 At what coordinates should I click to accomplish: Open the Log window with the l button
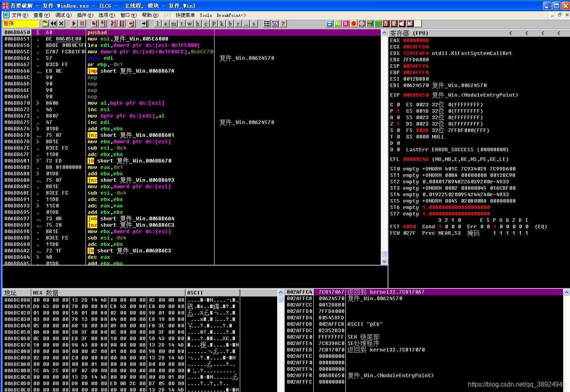point(157,24)
